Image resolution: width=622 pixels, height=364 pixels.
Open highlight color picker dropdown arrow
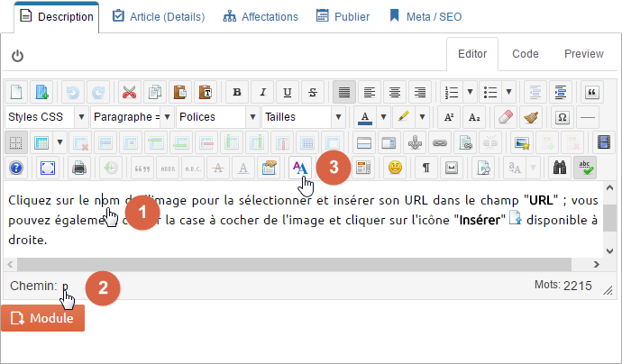click(423, 117)
